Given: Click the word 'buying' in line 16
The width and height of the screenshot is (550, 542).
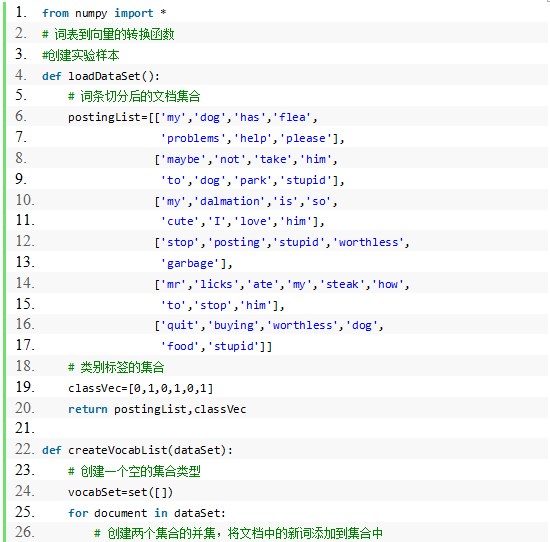Looking at the screenshot, I should (234, 326).
